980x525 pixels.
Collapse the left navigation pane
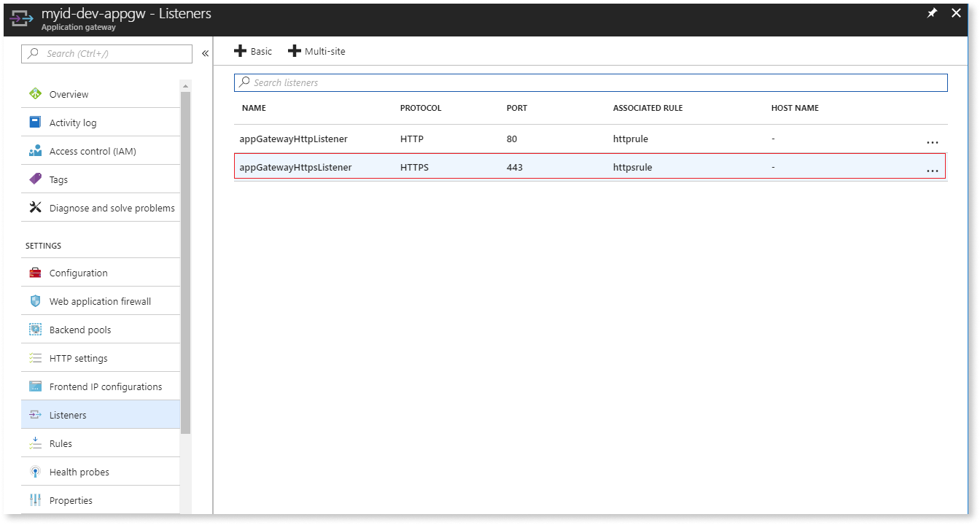[205, 52]
